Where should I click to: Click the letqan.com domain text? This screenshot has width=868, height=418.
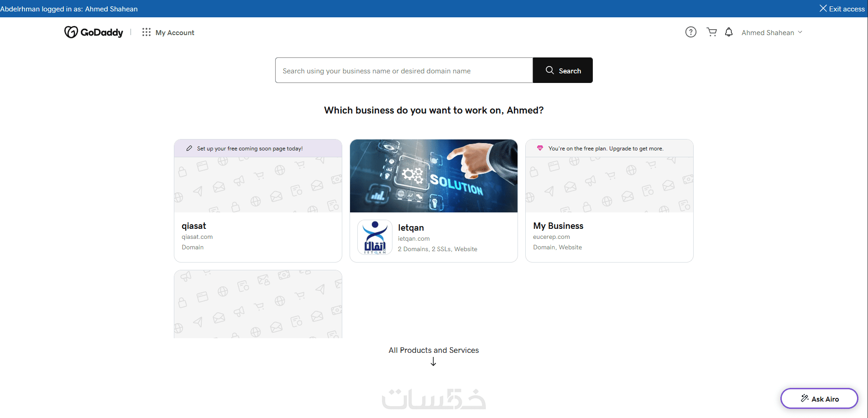(414, 239)
